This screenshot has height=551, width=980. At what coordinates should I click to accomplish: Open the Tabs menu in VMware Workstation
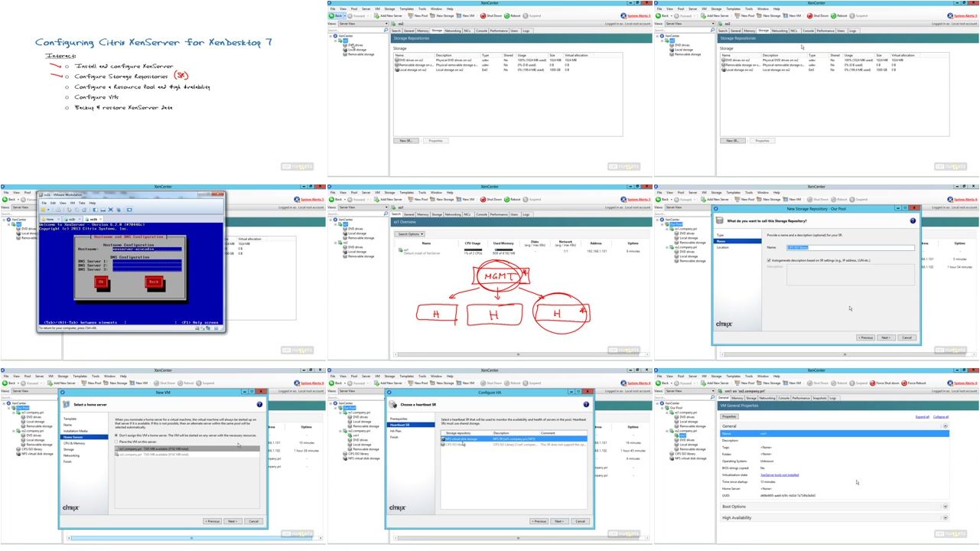click(82, 203)
